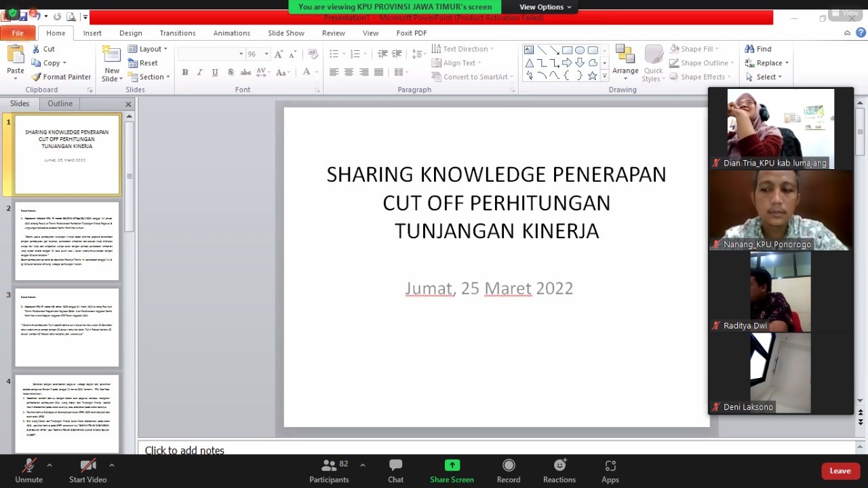Image resolution: width=868 pixels, height=488 pixels.
Task: Open the slide Layout dropdown
Action: point(148,49)
